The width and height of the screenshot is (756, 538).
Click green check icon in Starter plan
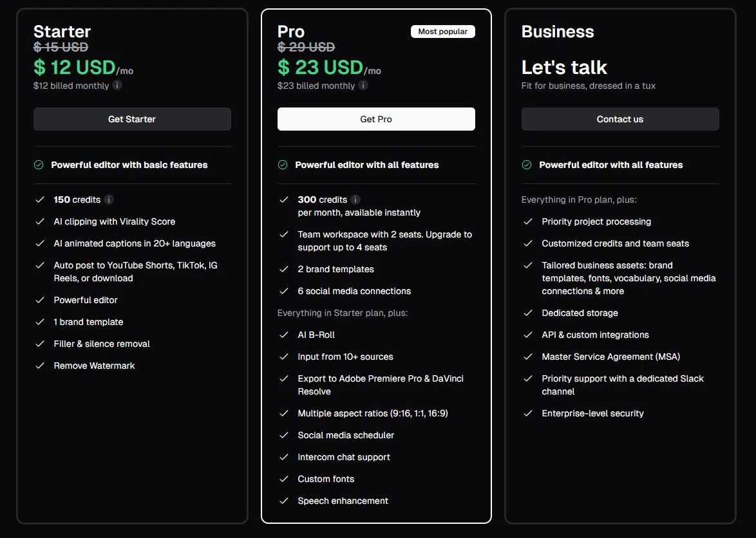click(39, 165)
